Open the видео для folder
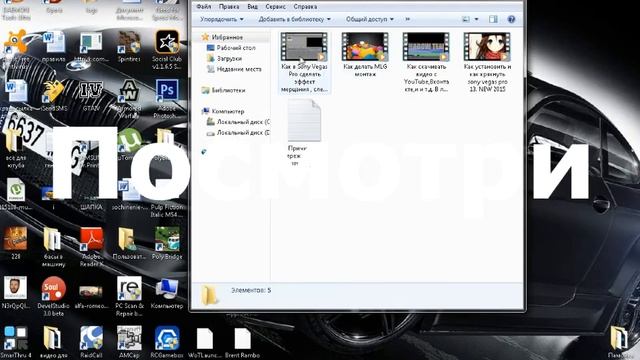Screen dimensions: 640x360 click(53, 342)
